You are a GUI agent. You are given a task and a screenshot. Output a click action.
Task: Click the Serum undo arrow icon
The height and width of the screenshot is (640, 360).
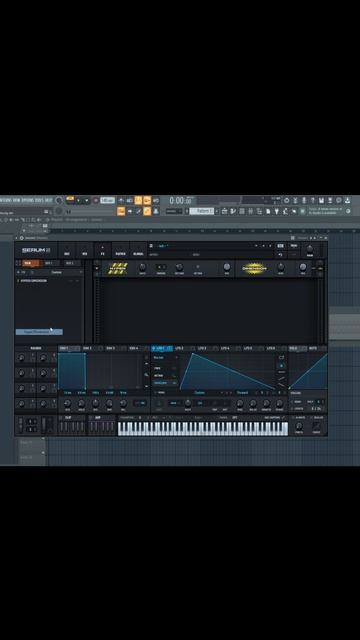[280, 254]
